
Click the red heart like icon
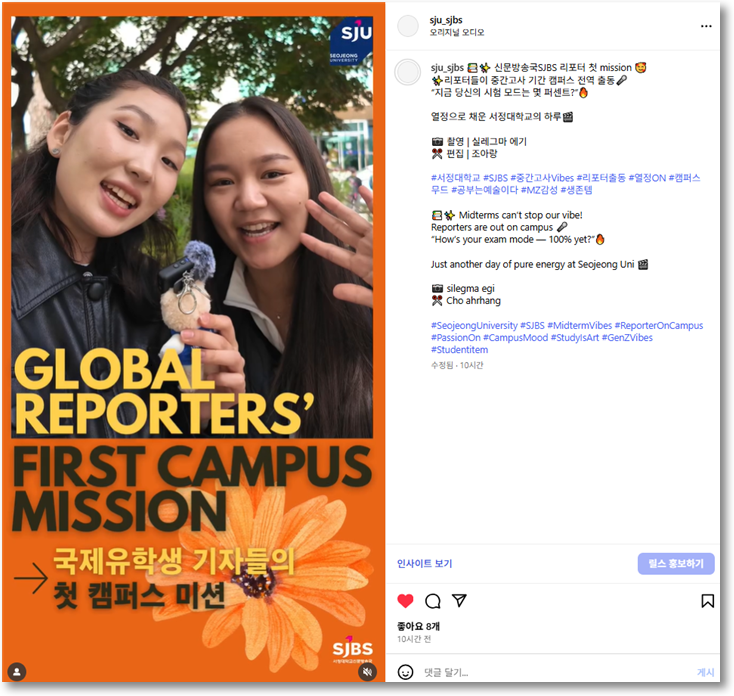coord(405,601)
